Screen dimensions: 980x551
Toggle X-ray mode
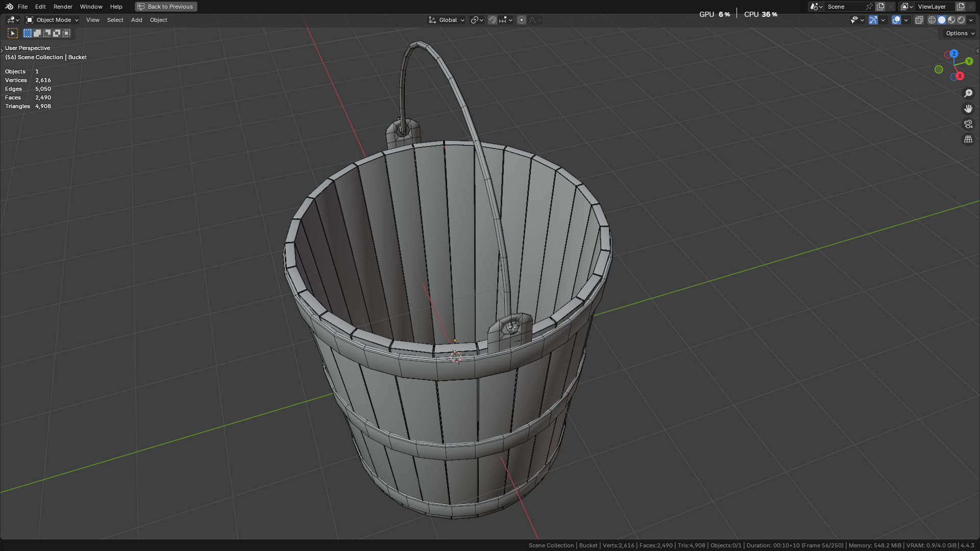(x=919, y=20)
